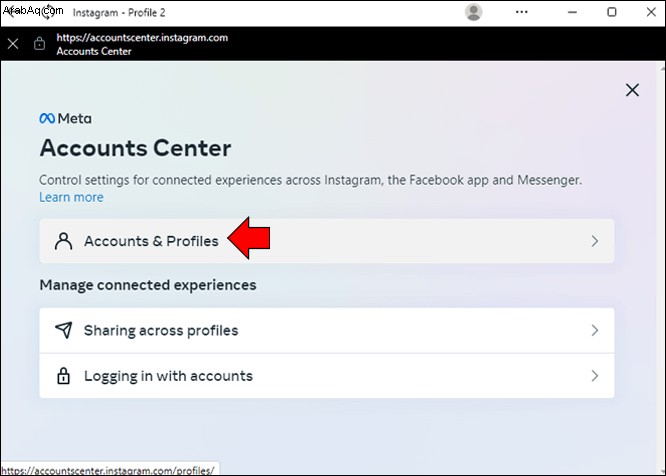Minimize the Instagram window
This screenshot has height=476, width=666.
pos(572,12)
